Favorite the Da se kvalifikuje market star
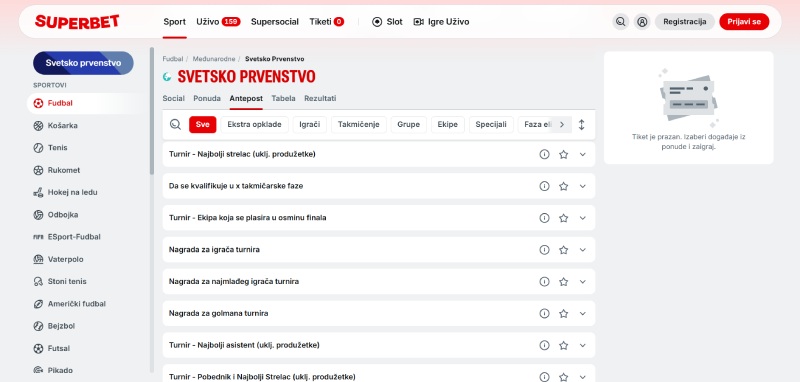Screen dimensions: 800x382 [x=563, y=186]
